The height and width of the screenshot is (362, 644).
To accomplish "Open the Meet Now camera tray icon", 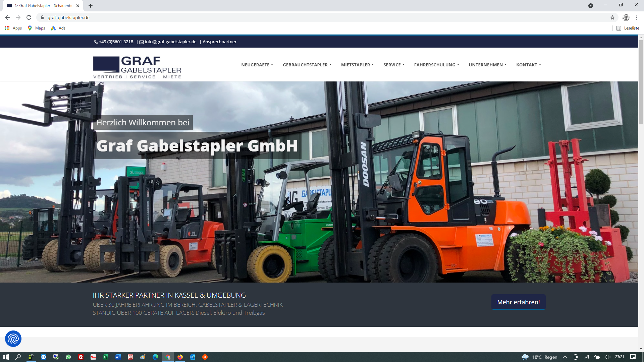I will click(576, 357).
